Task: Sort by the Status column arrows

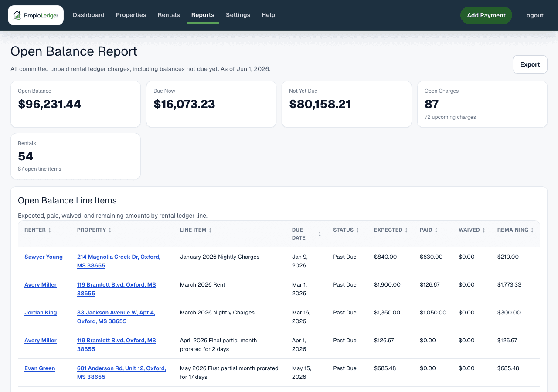Action: tap(357, 230)
